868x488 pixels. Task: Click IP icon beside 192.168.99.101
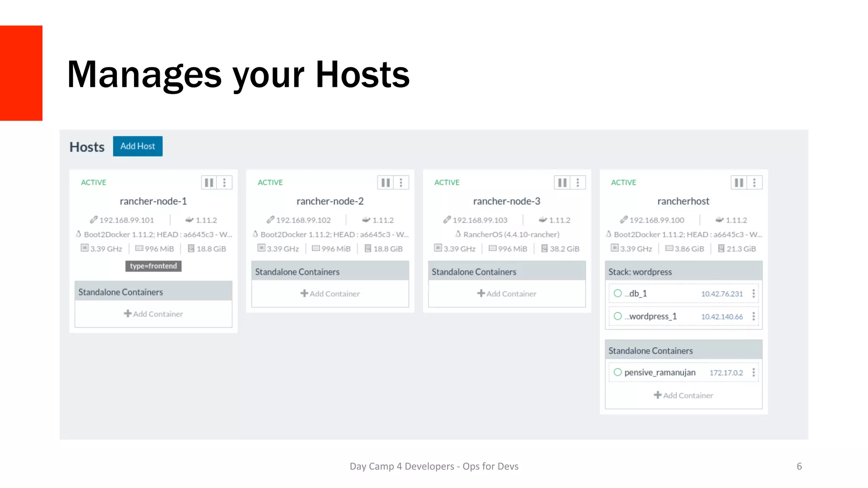pyautogui.click(x=94, y=219)
